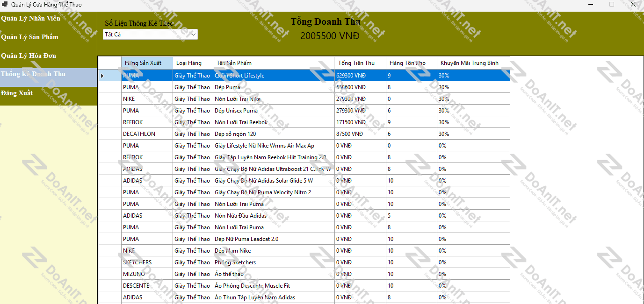The image size is (644, 304).
Task: Click the application icon in the title bar
Action: [x=5, y=5]
